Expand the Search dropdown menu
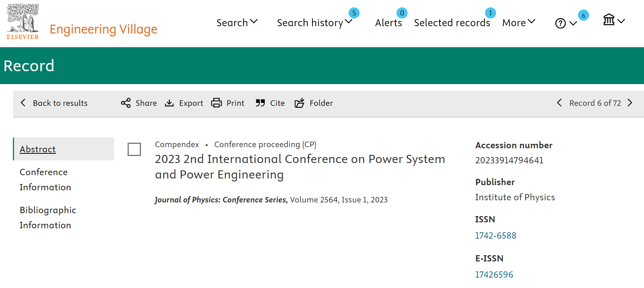The width and height of the screenshot is (644, 288). (x=237, y=22)
